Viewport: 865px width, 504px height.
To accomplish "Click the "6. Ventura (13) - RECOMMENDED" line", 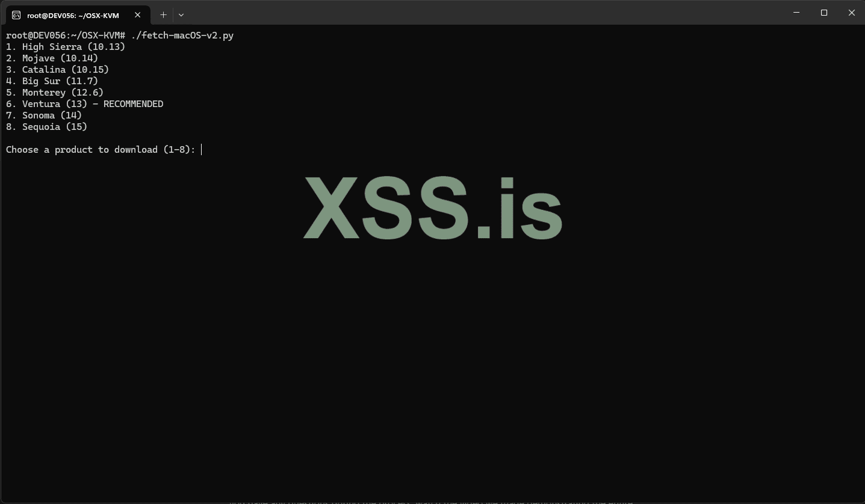I will [x=84, y=104].
